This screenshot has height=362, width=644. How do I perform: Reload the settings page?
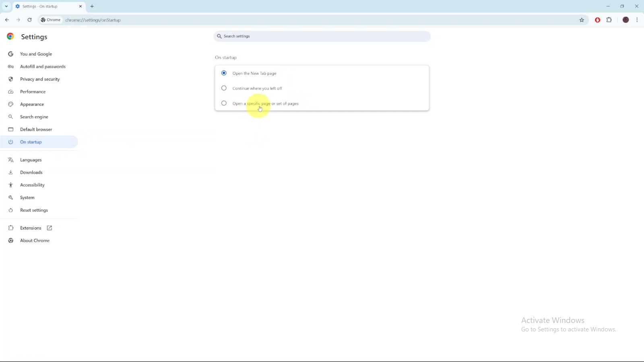point(29,20)
